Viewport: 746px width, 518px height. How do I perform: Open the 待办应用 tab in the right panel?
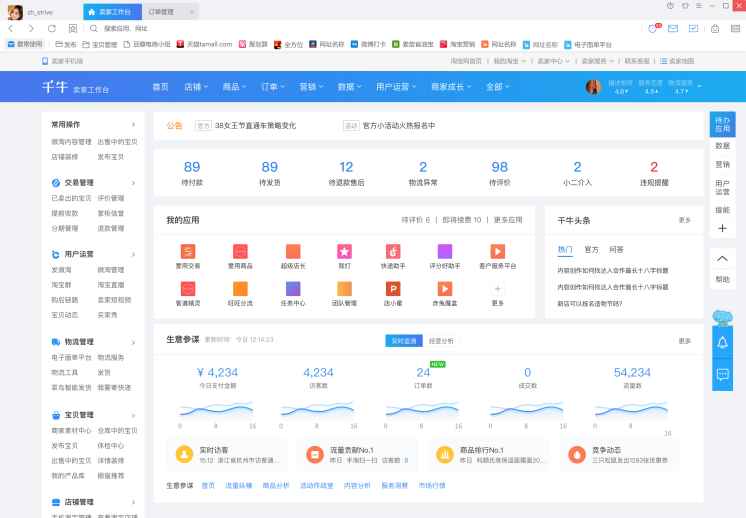pos(722,124)
